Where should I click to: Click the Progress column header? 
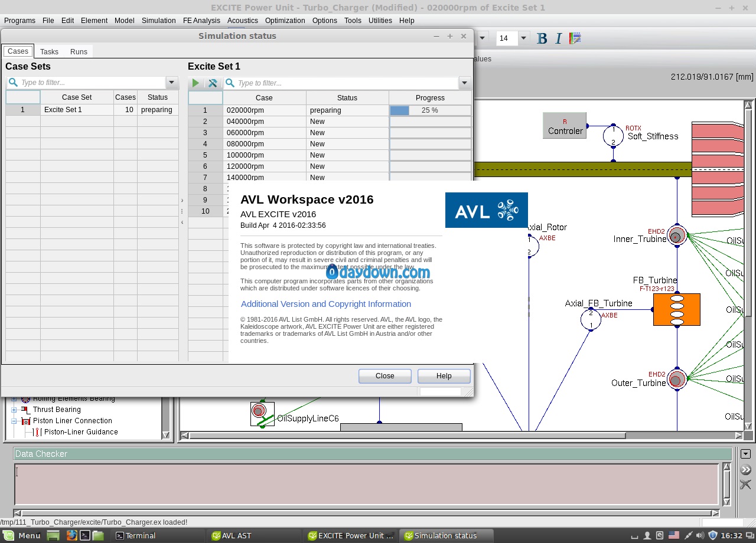pyautogui.click(x=430, y=98)
